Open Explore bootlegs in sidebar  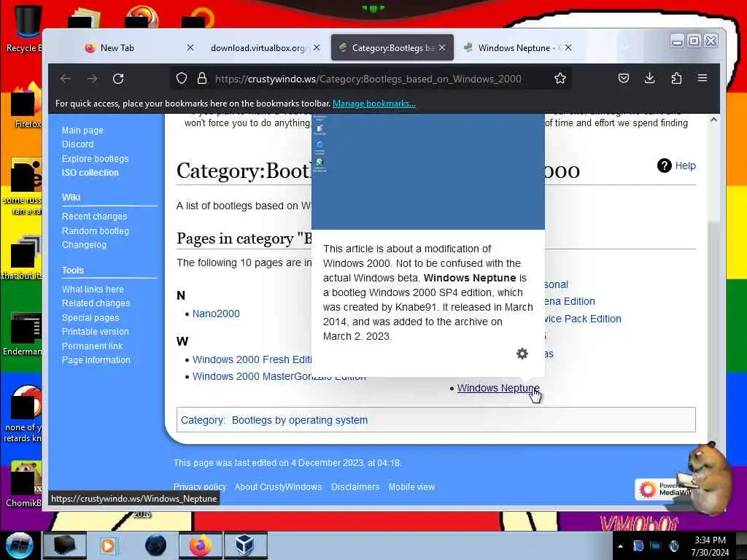coord(96,158)
